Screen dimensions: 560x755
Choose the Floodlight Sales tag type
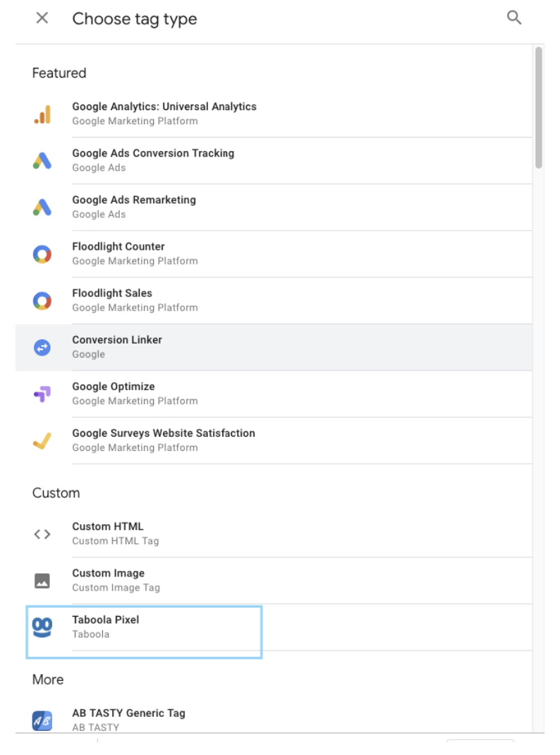coord(274,301)
